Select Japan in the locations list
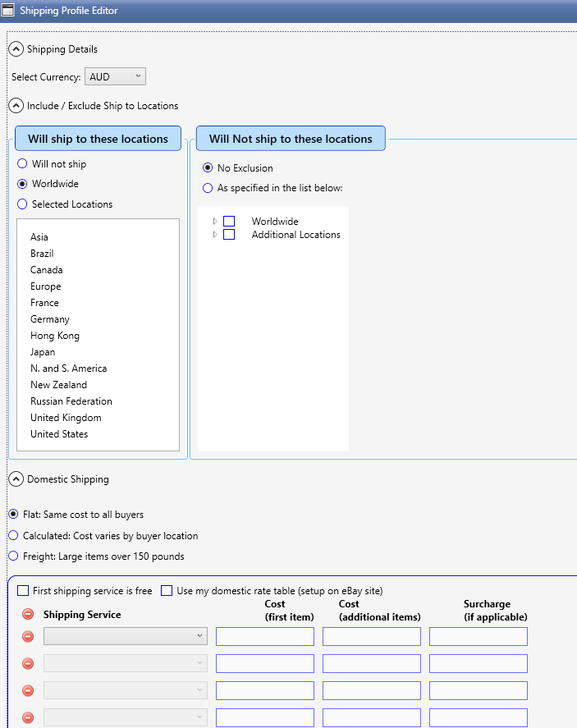This screenshot has height=728, width=577. pos(43,352)
